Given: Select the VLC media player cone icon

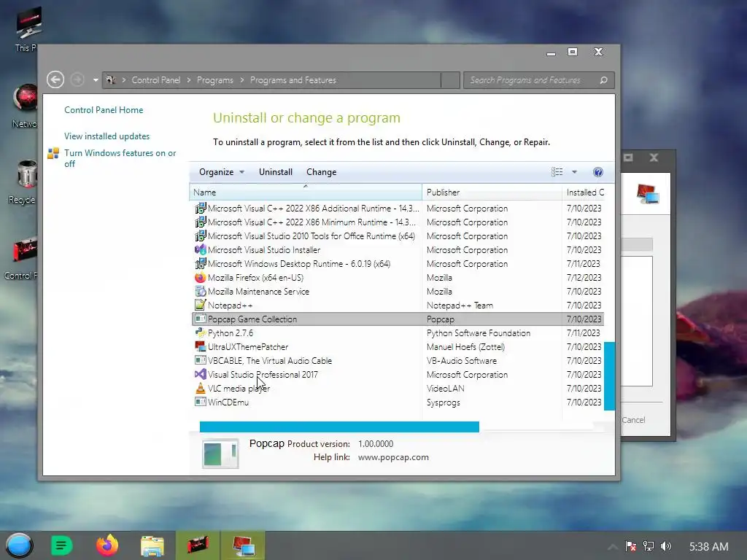Looking at the screenshot, I should click(x=201, y=388).
